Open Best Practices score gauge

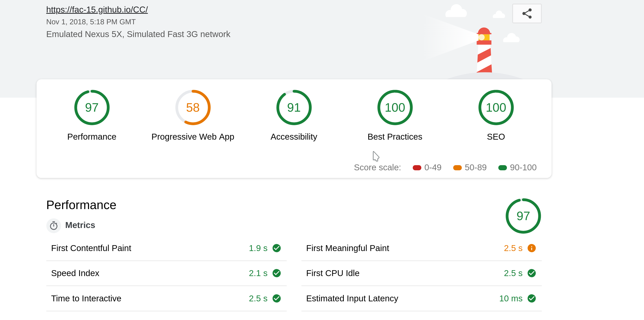pos(395,107)
